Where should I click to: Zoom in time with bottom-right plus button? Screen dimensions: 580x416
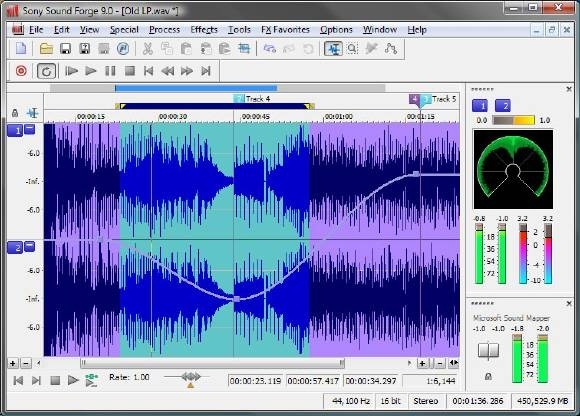(422, 363)
